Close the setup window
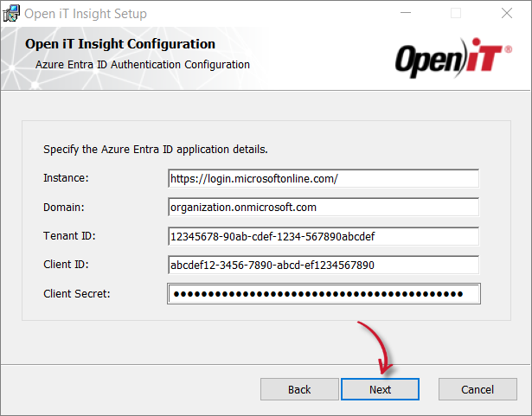Viewport: 532px width, 416px height. pos(507,13)
